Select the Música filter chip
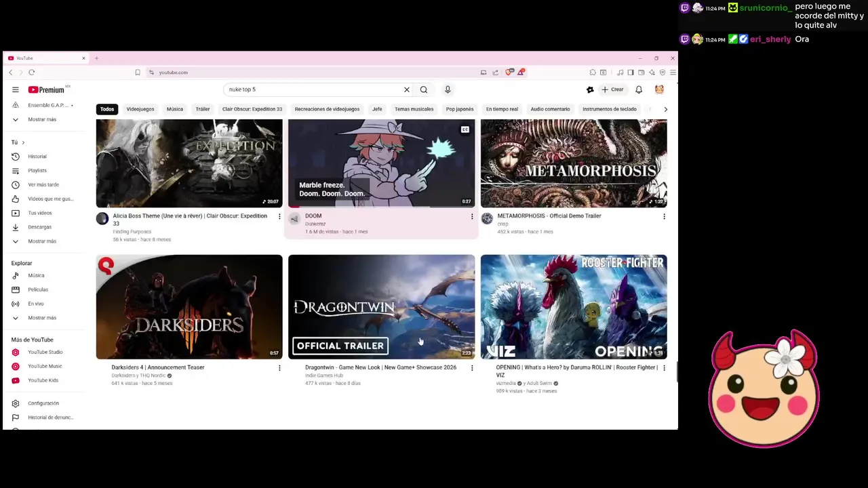Screen dimensions: 868x488 [x=175, y=109]
